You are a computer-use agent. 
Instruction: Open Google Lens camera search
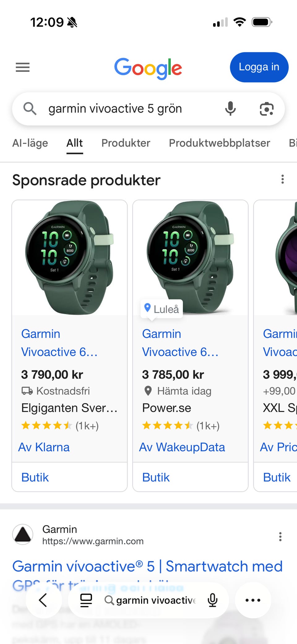[266, 109]
